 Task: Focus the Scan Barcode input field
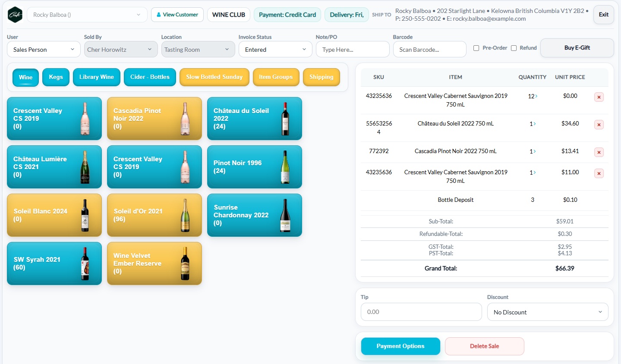[x=430, y=49]
